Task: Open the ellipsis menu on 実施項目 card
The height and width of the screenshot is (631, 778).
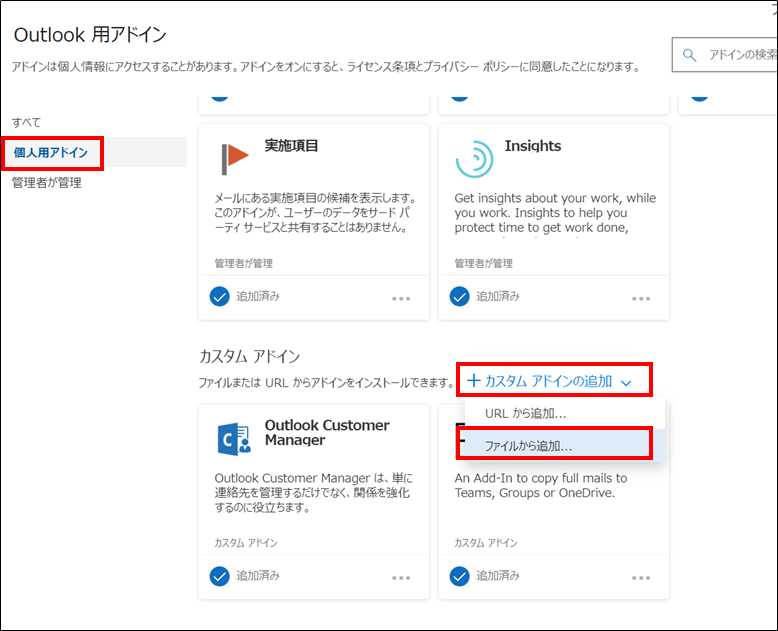Action: 401,299
